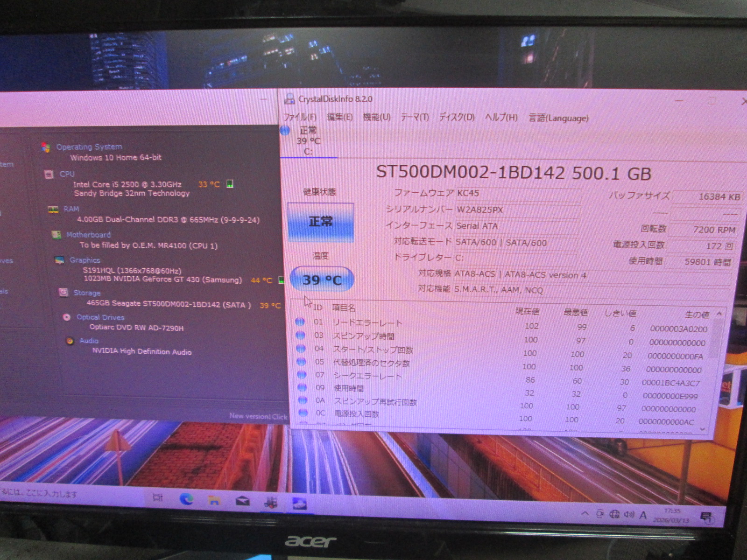This screenshot has height=560, width=747.
Task: Open the Mail app from the taskbar
Action: click(x=242, y=502)
